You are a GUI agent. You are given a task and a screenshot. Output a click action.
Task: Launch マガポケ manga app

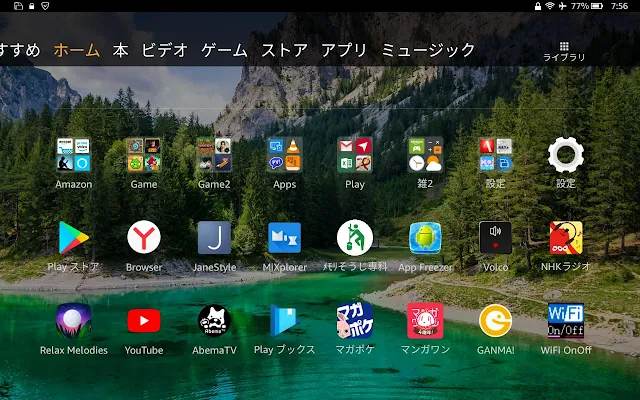coord(355,321)
